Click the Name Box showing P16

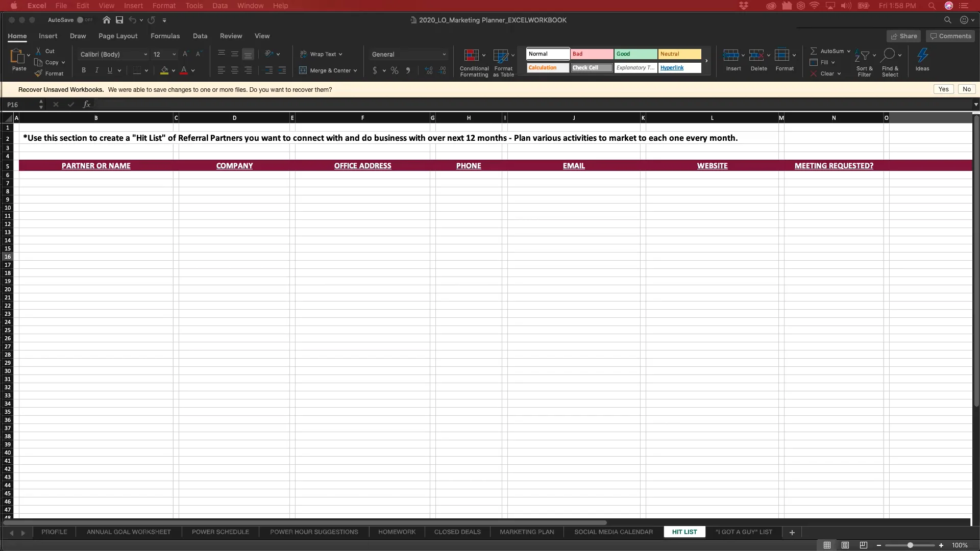point(20,105)
